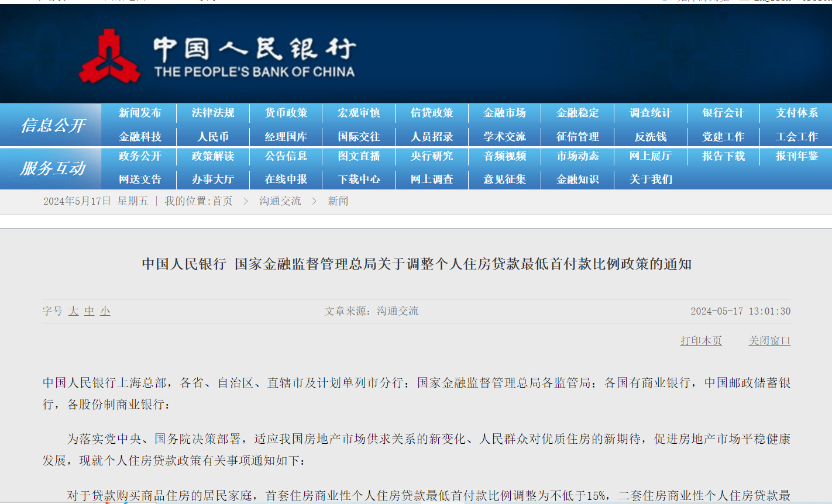Set font size to 小

(x=105, y=311)
